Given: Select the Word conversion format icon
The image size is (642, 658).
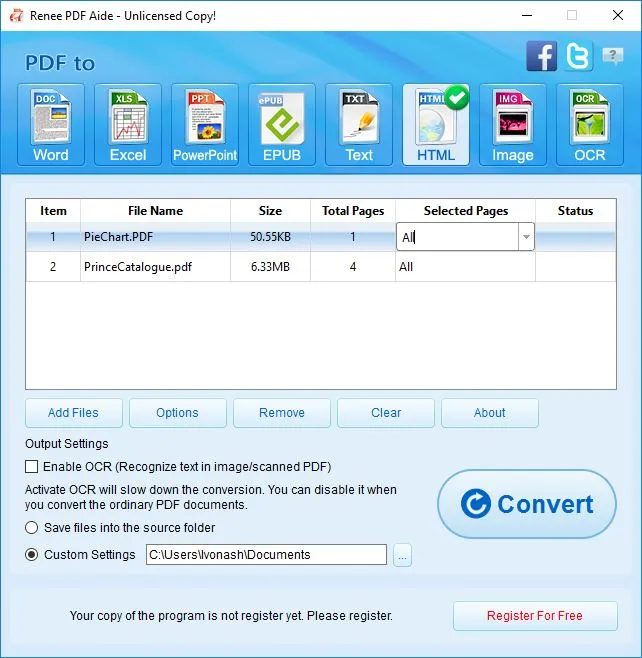Looking at the screenshot, I should (x=51, y=125).
